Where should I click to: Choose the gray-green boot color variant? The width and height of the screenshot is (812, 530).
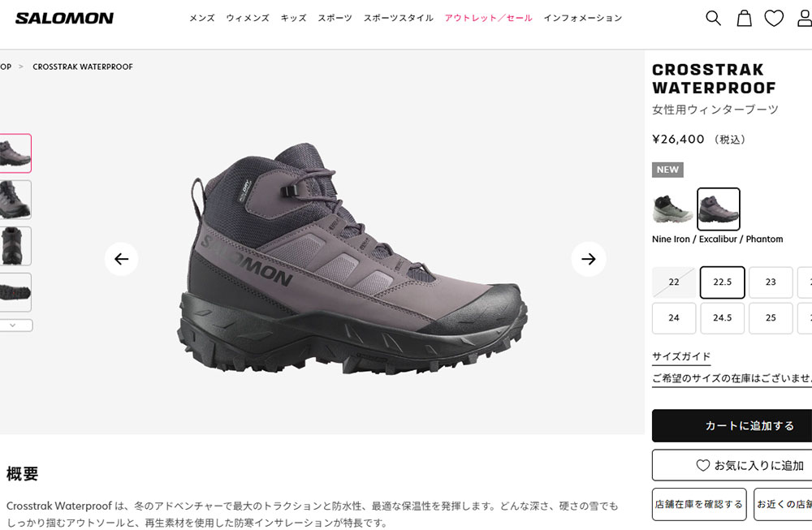tap(672, 209)
